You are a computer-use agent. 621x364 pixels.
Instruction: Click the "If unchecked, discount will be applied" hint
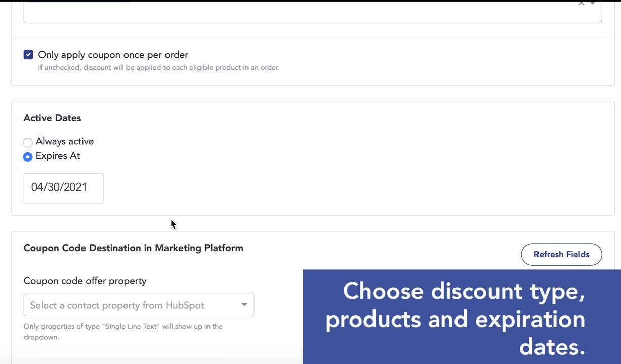point(158,67)
